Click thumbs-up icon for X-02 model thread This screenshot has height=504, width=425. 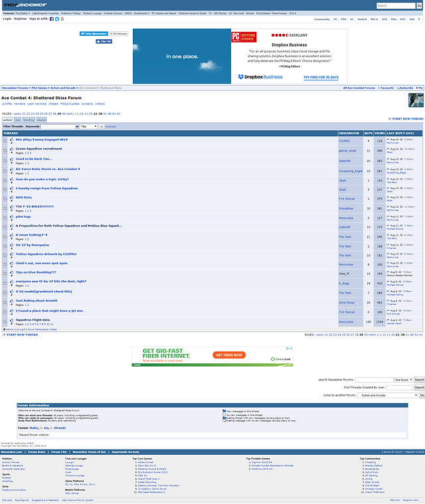[x=11, y=292]
